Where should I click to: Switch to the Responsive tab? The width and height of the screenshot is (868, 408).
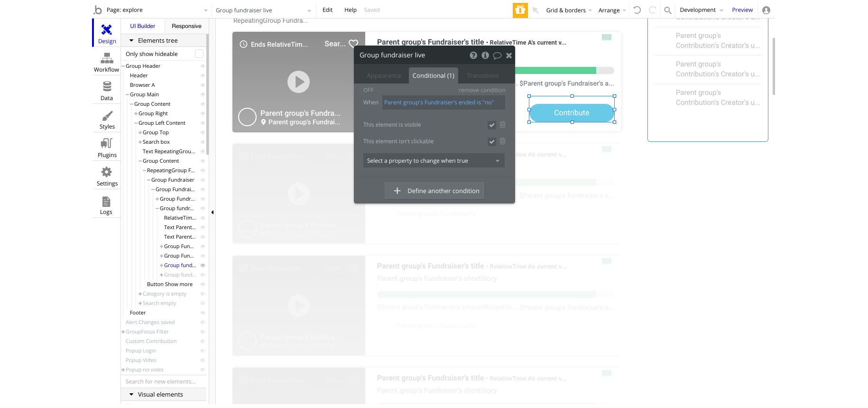coord(186,26)
